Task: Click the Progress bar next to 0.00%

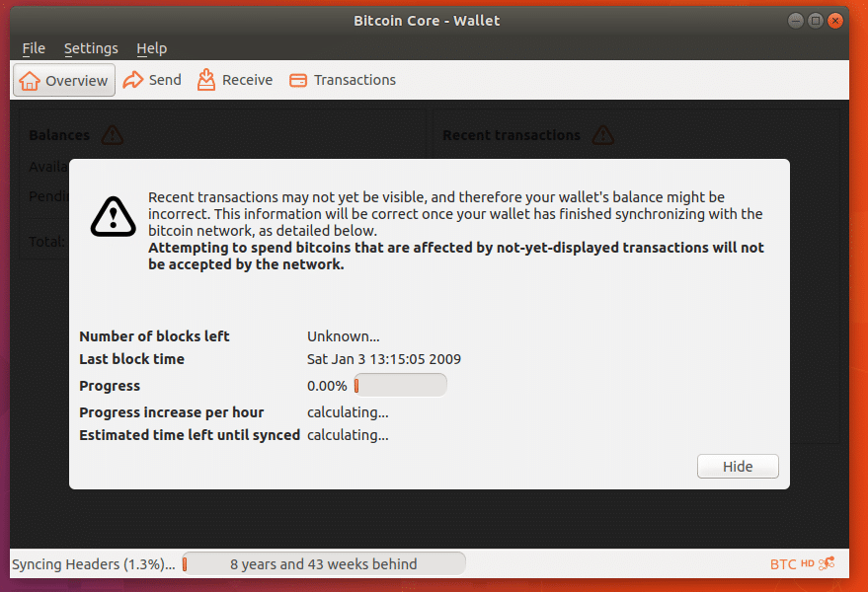Action: 400,385
